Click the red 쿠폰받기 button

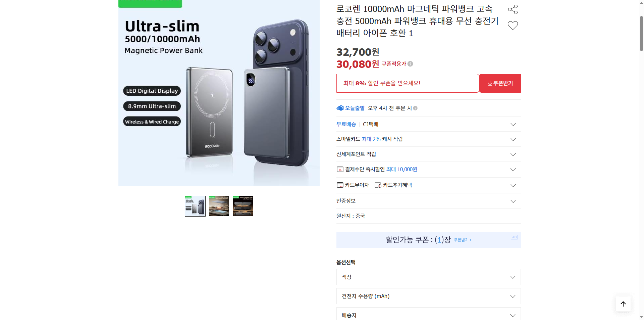coord(500,83)
